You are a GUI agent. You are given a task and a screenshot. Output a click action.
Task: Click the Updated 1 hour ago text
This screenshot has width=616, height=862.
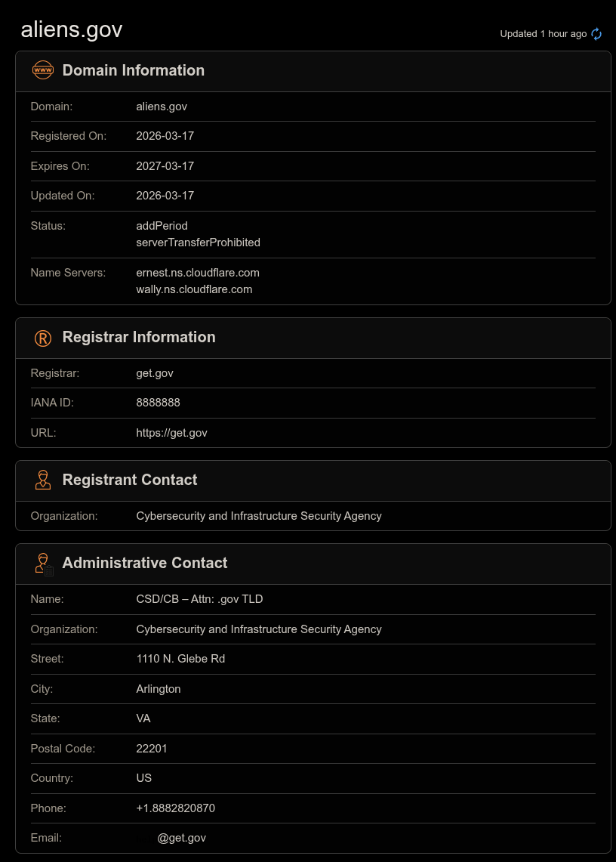coord(543,34)
